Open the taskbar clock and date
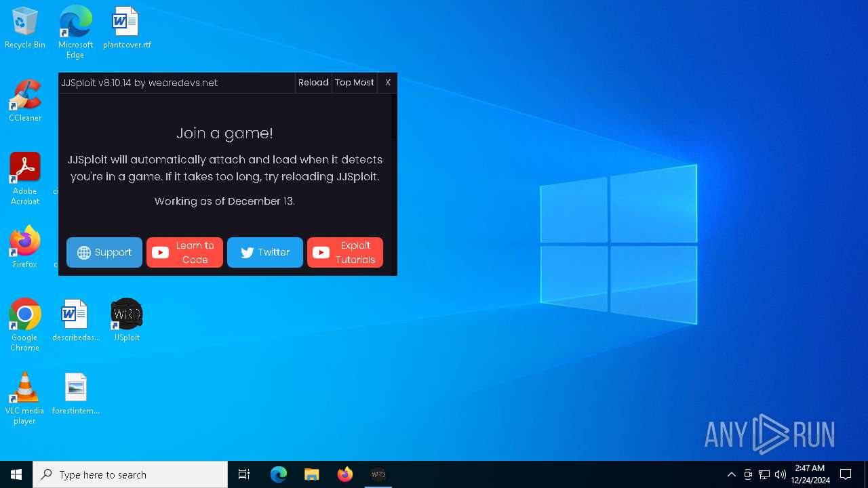This screenshot has width=868, height=488. click(x=810, y=474)
